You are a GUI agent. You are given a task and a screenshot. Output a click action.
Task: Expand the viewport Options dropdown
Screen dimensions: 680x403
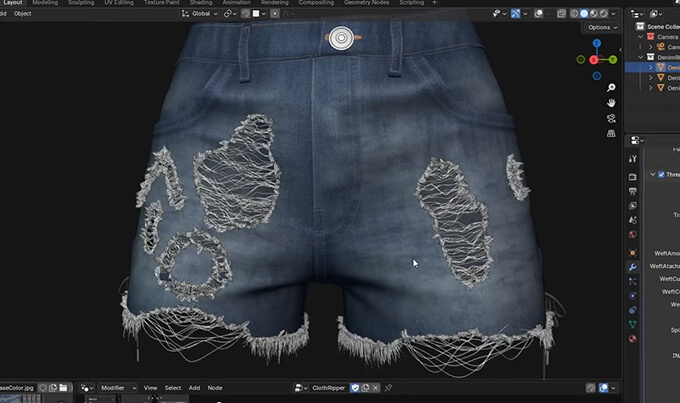601,27
